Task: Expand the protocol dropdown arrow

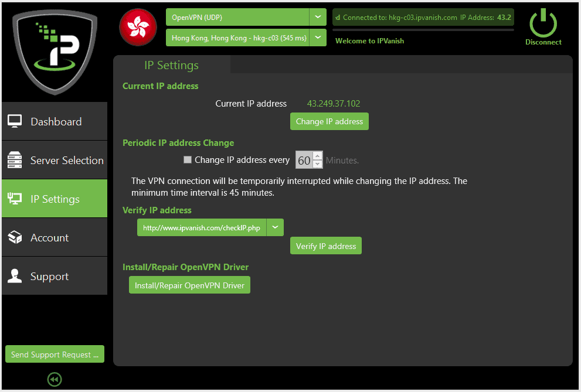Action: tap(318, 18)
